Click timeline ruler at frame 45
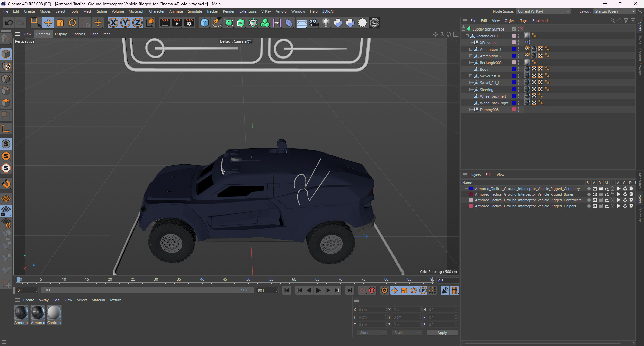The width and height of the screenshot is (644, 346). 225,280
